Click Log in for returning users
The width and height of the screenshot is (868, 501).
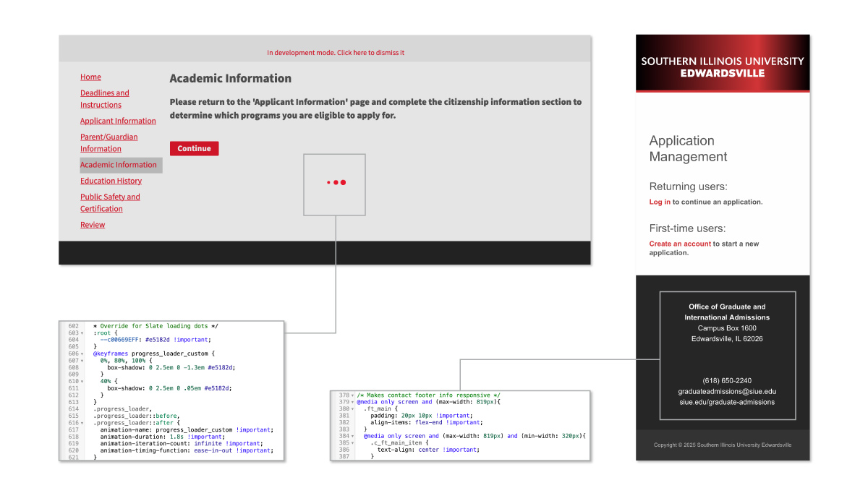point(659,202)
